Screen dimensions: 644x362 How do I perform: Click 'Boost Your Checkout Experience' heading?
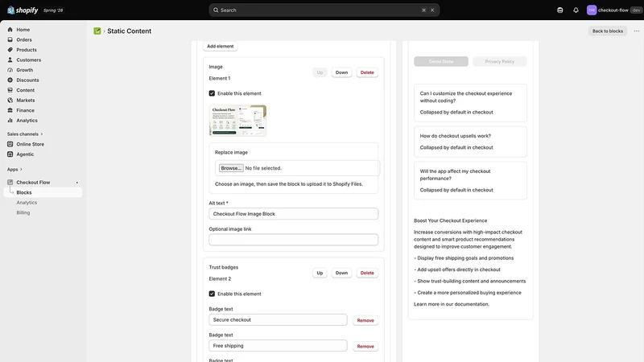[x=450, y=220]
